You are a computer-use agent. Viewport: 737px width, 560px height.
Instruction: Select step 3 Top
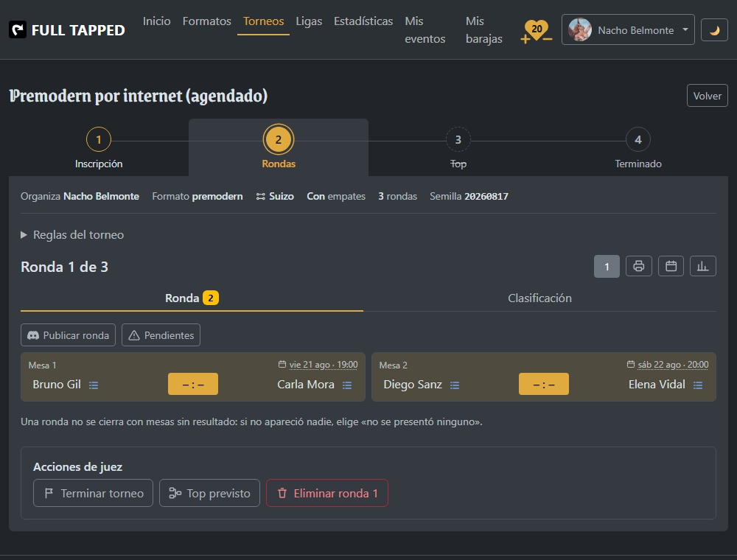click(458, 147)
